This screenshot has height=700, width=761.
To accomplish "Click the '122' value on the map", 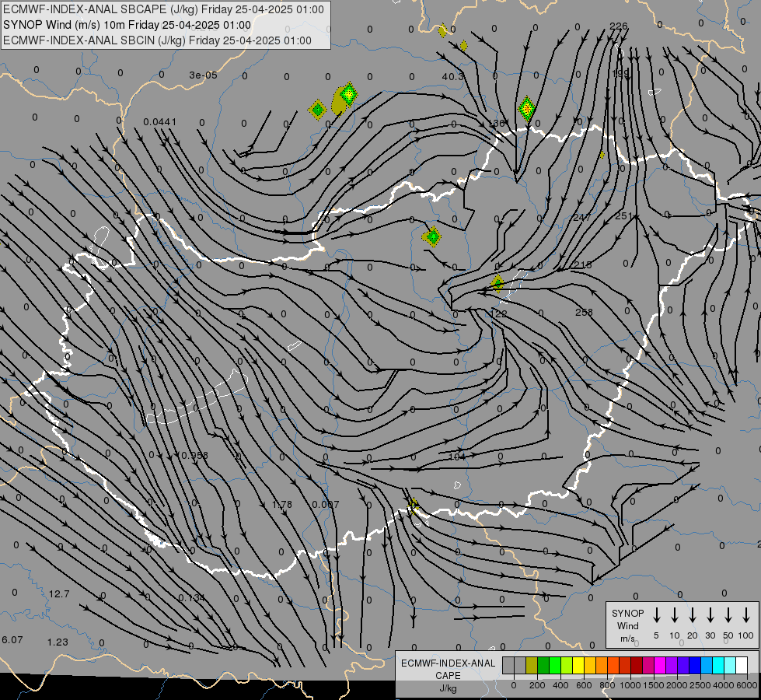I will [499, 313].
